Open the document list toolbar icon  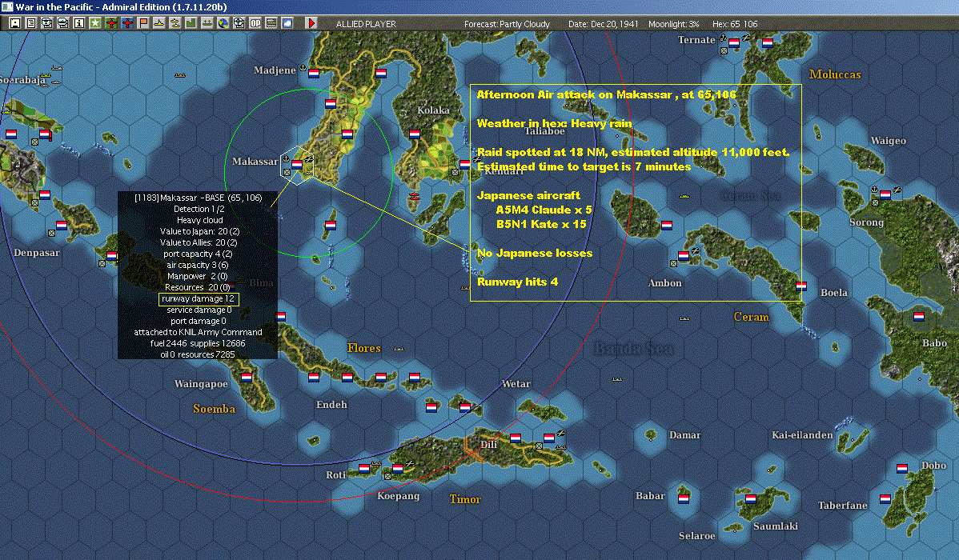(x=31, y=23)
